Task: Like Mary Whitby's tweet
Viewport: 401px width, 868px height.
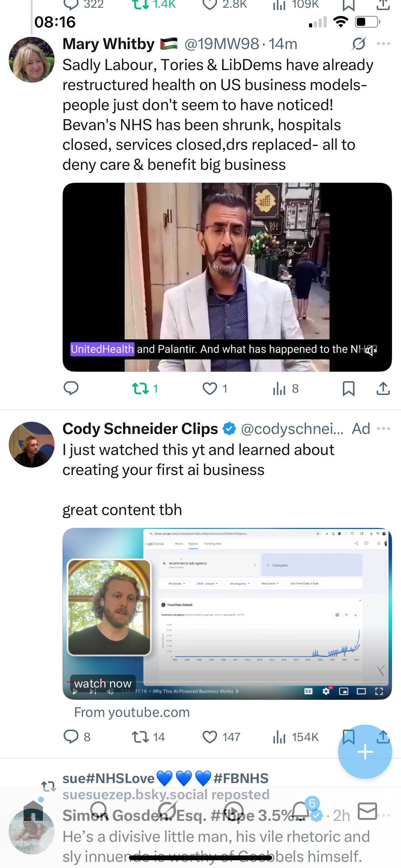Action: 210,388
